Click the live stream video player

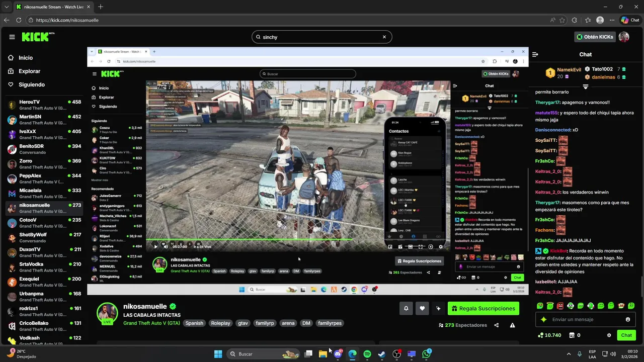pos(307,171)
